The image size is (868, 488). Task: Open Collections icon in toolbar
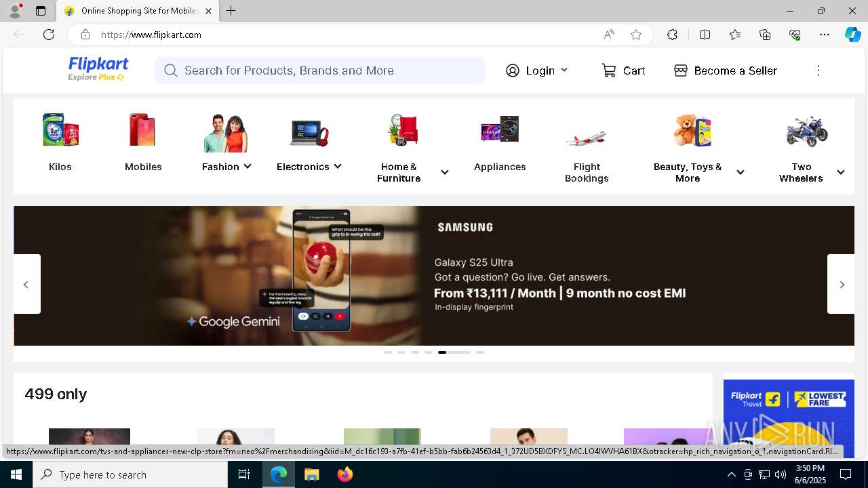click(x=765, y=35)
